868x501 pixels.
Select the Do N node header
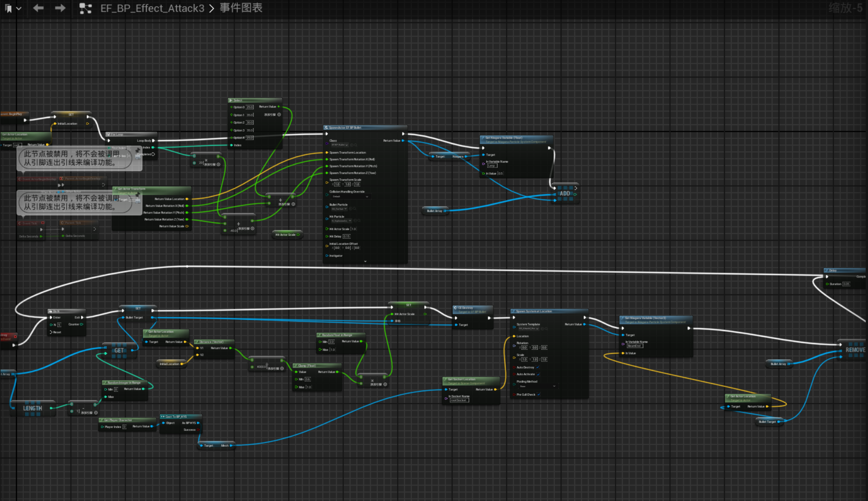66,311
